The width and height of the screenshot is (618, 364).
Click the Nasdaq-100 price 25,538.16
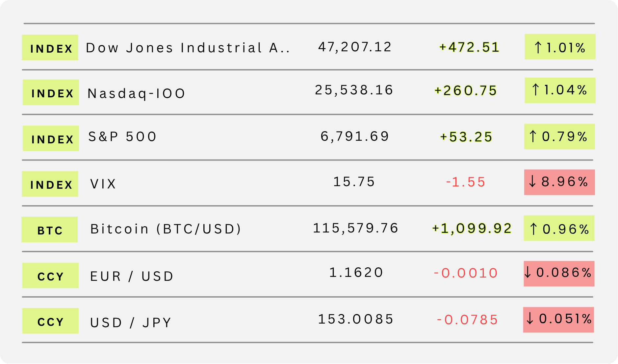(x=354, y=90)
